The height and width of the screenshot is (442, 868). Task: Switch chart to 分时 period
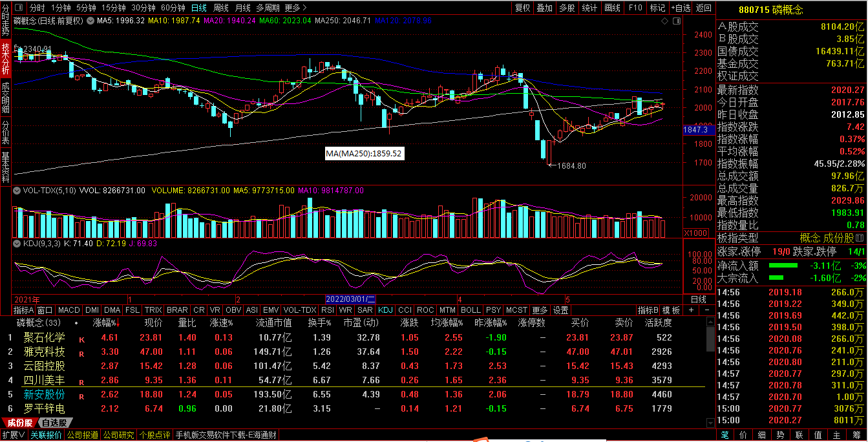[37, 8]
